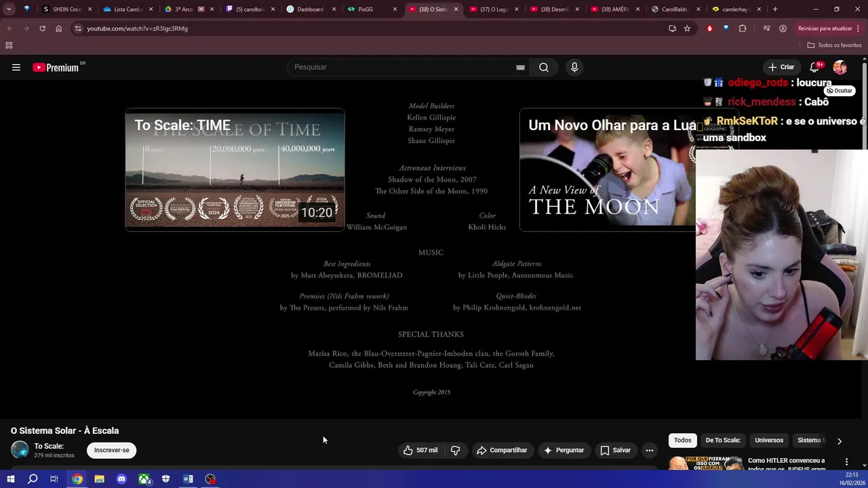Go to the browser home page
The width and height of the screenshot is (868, 488).
pyautogui.click(x=58, y=28)
